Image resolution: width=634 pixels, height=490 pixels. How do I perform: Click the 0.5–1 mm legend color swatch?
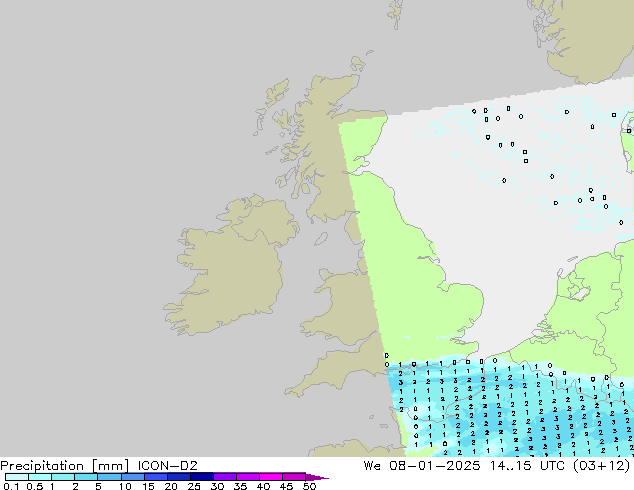point(40,477)
